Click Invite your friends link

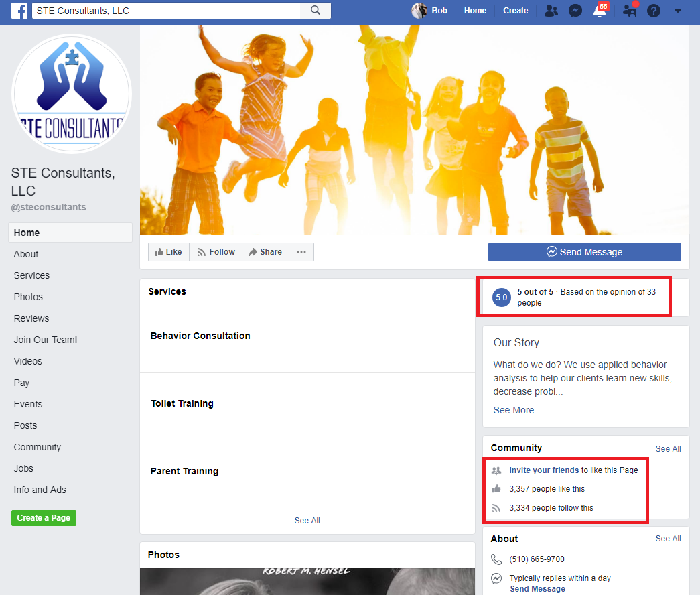(x=544, y=470)
